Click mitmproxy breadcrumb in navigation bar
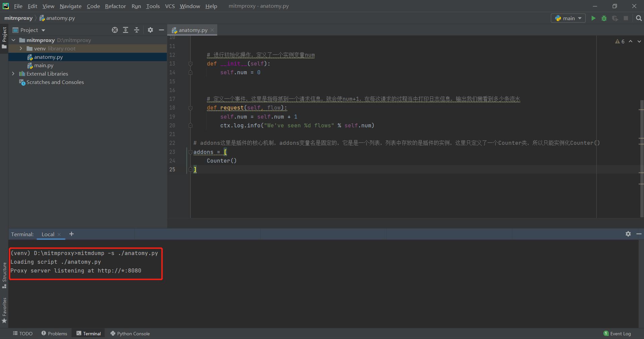This screenshot has width=644, height=339. click(x=18, y=18)
